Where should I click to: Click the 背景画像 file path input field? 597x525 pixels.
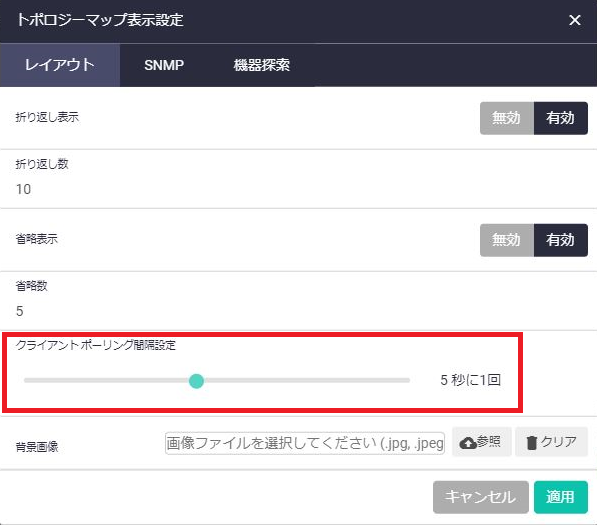[x=305, y=443]
